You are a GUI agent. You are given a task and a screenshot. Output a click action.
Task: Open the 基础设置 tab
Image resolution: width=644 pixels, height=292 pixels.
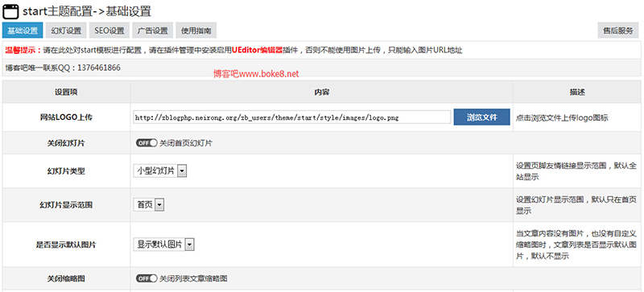pos(23,31)
